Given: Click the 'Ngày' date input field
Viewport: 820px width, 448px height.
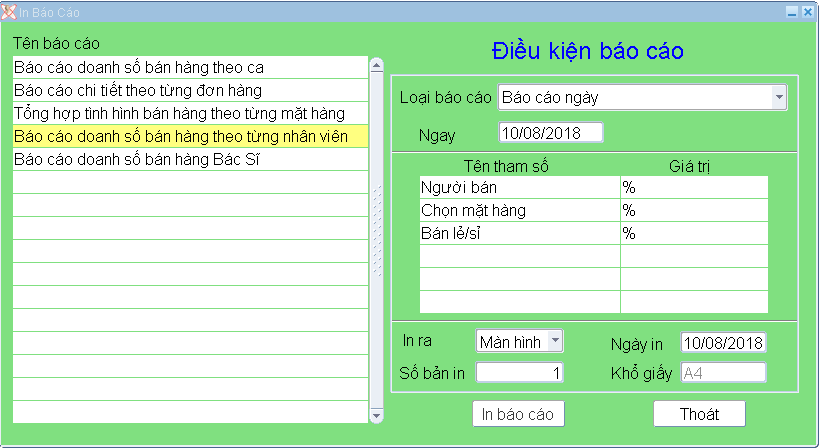Looking at the screenshot, I should pyautogui.click(x=550, y=132).
